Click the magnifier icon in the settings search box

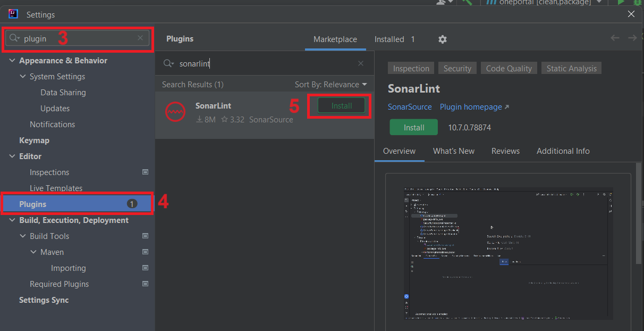(14, 38)
